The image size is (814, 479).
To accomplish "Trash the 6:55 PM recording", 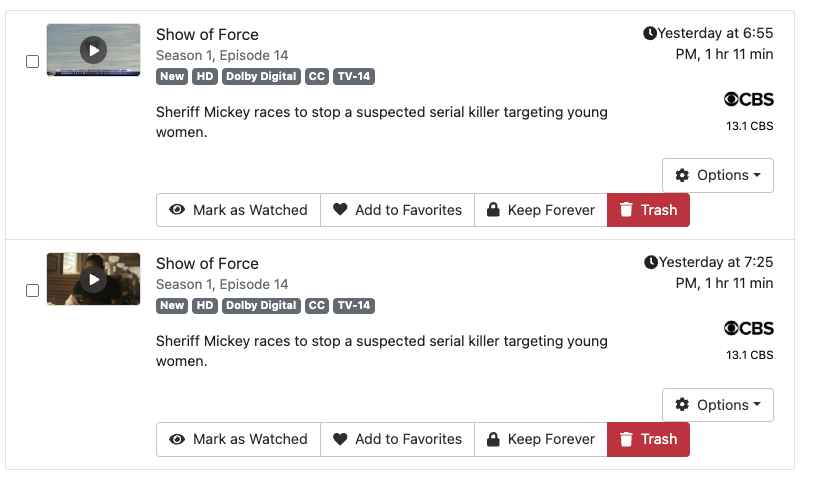I will coord(648,210).
